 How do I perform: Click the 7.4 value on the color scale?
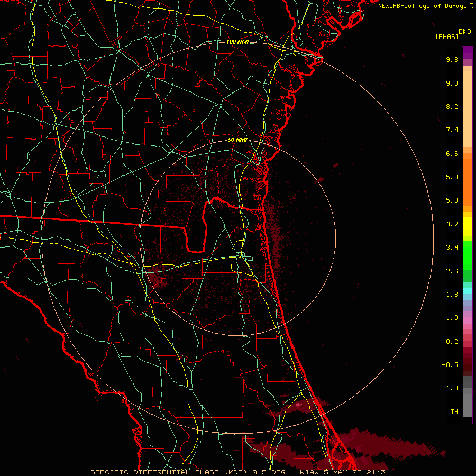(452, 130)
